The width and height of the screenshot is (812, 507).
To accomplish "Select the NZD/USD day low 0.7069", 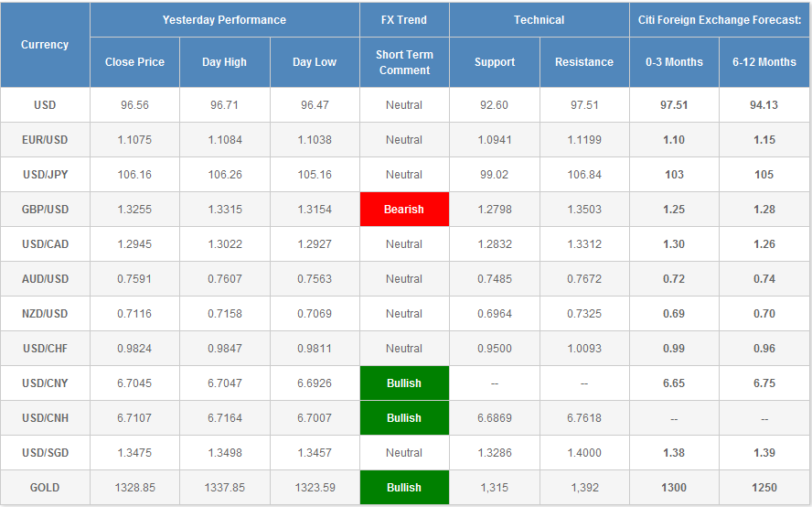I will 315,314.
